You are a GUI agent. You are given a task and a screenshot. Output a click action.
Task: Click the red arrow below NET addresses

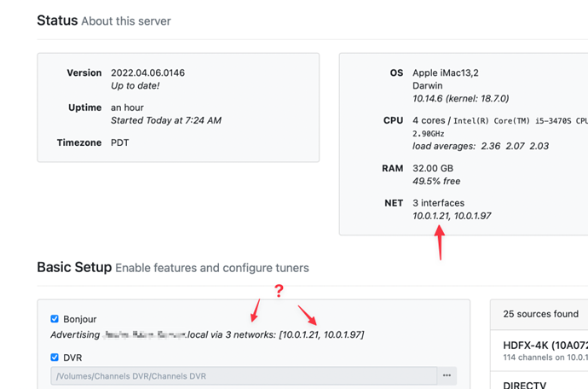(440, 243)
